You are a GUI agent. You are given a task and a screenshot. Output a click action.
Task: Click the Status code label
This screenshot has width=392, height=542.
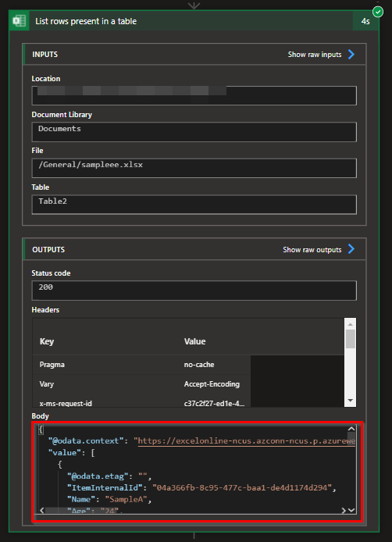[52, 273]
